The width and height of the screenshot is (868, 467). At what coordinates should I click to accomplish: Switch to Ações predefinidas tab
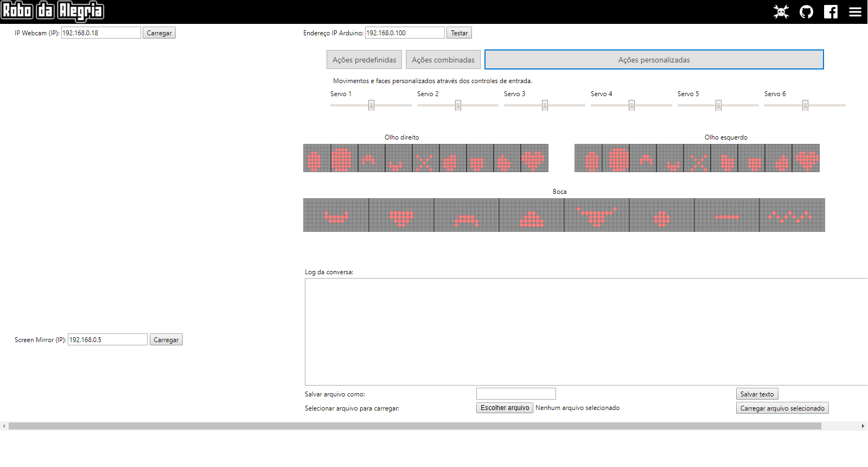364,60
